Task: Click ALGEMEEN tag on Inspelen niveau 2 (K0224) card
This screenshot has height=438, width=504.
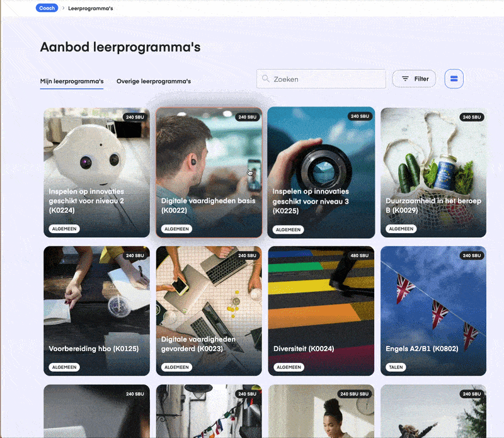Action: (x=64, y=229)
